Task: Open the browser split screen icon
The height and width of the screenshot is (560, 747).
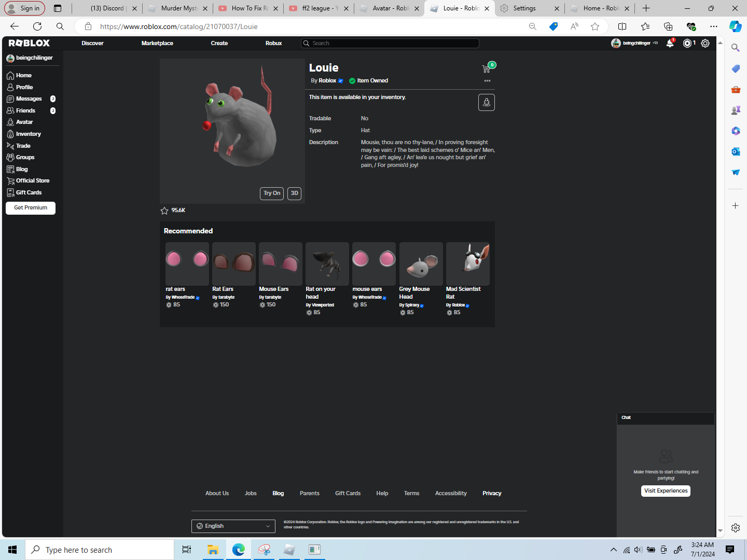Action: click(622, 26)
